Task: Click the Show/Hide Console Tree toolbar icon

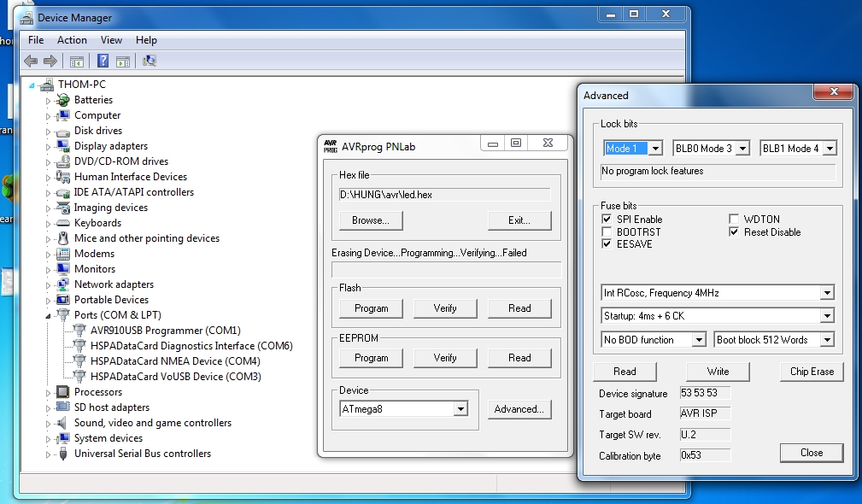Action: coord(77,61)
